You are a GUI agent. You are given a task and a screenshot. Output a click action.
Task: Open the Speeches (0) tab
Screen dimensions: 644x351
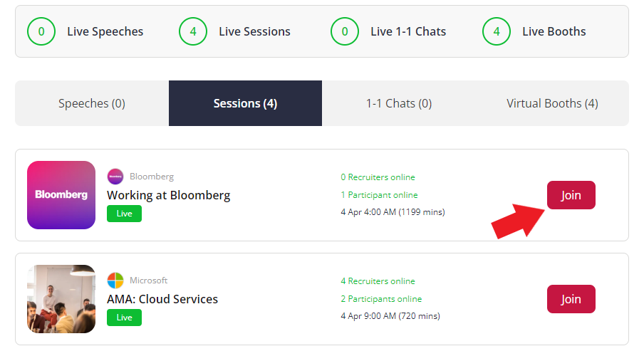92,103
